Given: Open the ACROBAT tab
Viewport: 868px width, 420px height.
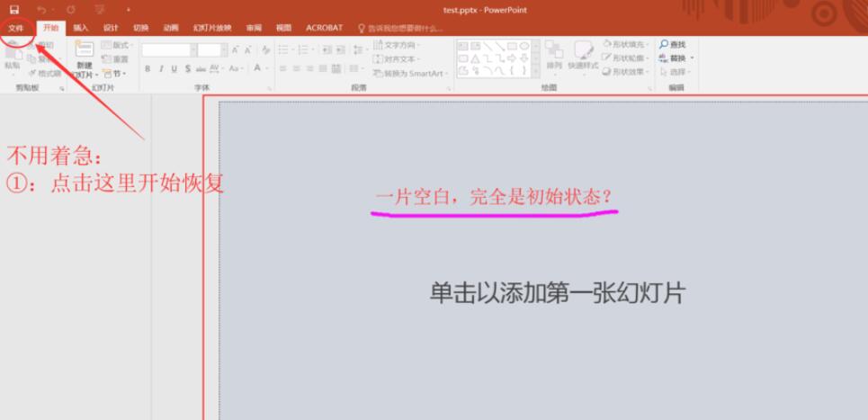Looking at the screenshot, I should [x=325, y=28].
